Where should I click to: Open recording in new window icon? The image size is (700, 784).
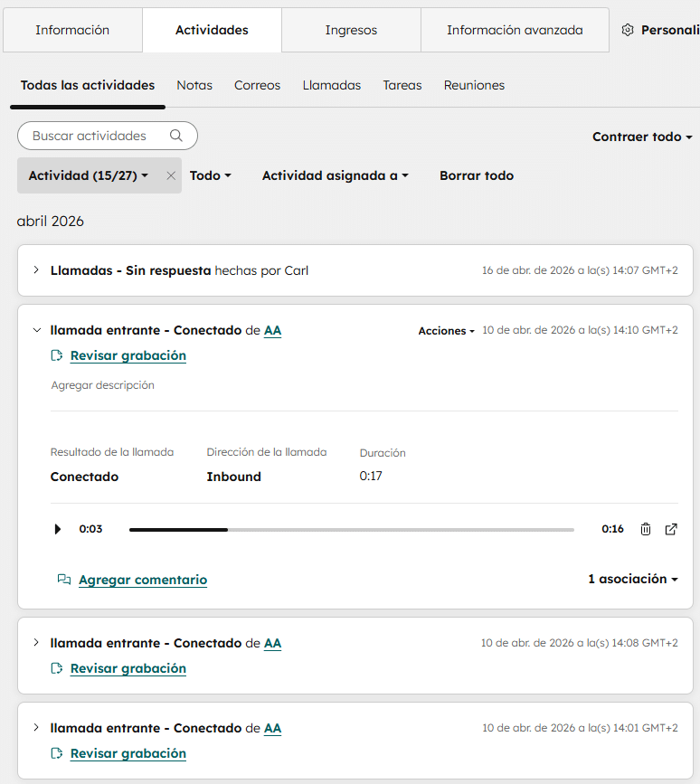pos(671,529)
